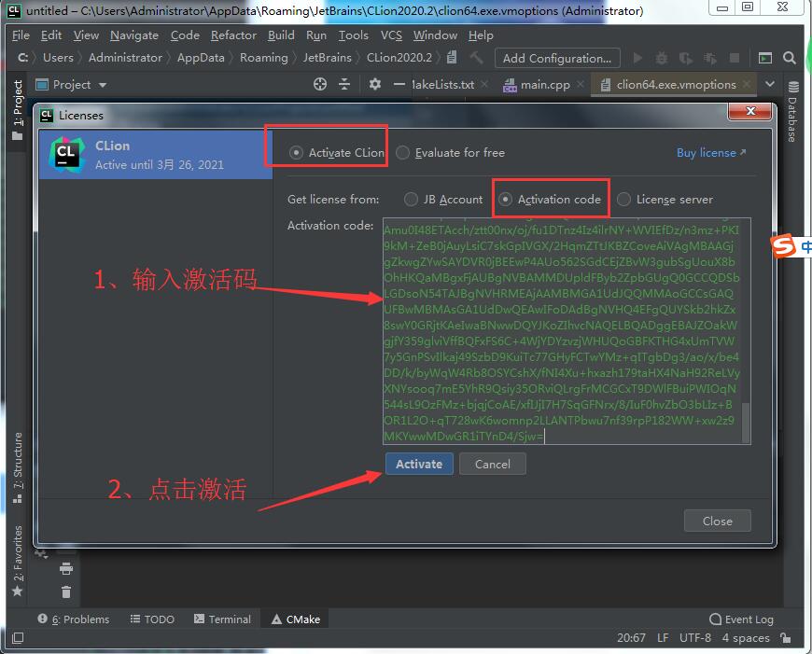This screenshot has height=654, width=812.
Task: Click the JetBrains breadcrumb
Action: coord(327,58)
